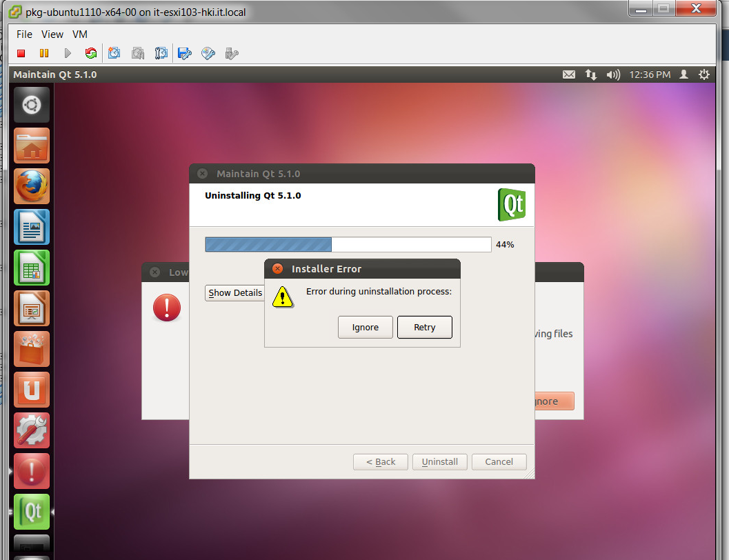Click Retry in the Installer Error dialog

424,328
